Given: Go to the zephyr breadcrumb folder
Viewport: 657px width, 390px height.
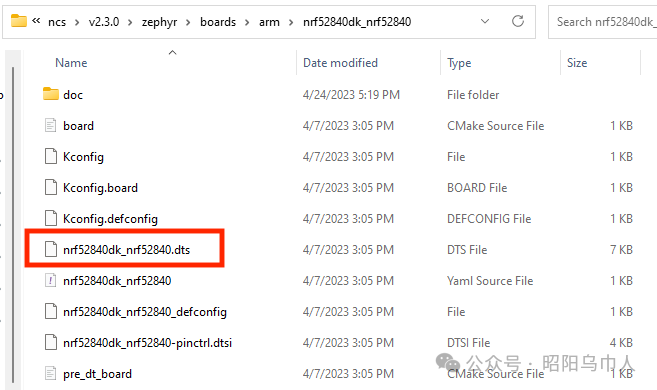Looking at the screenshot, I should (x=159, y=22).
